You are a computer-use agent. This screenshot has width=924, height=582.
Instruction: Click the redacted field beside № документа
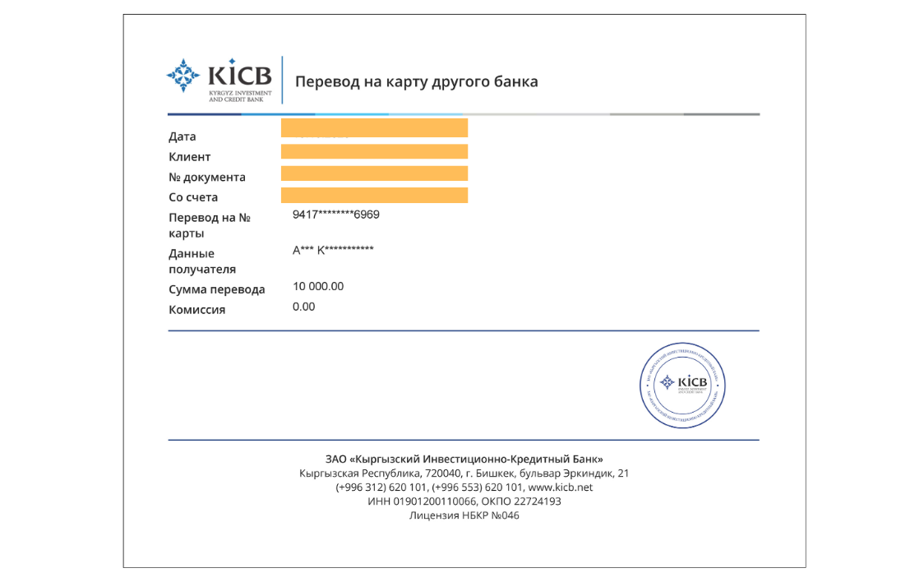pos(374,173)
